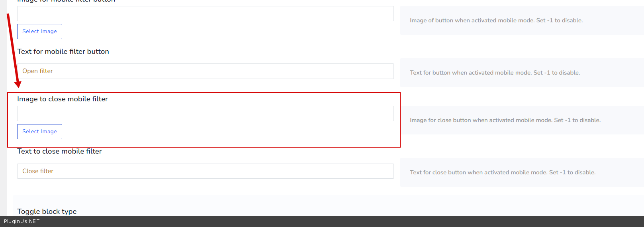Click the PluginUs.NET caption text

pyautogui.click(x=22, y=221)
